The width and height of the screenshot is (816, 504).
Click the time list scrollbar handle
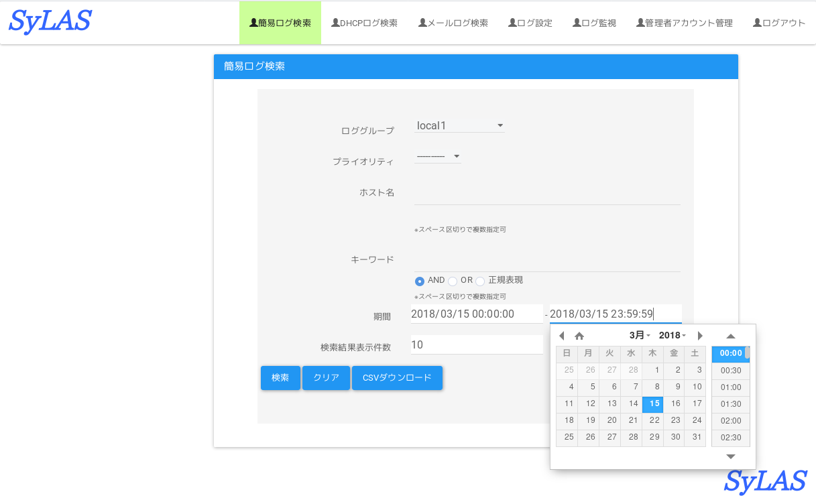click(747, 353)
